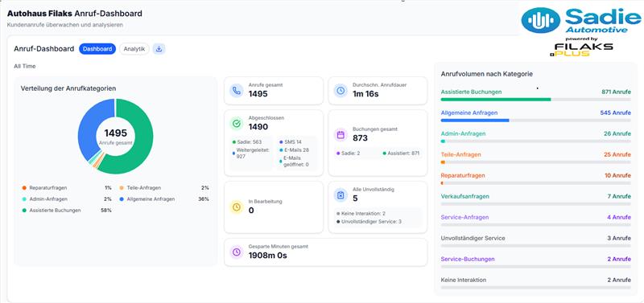This screenshot has width=644, height=303.
Task: Click the 1908m 0s saved minutes value
Action: point(267,256)
